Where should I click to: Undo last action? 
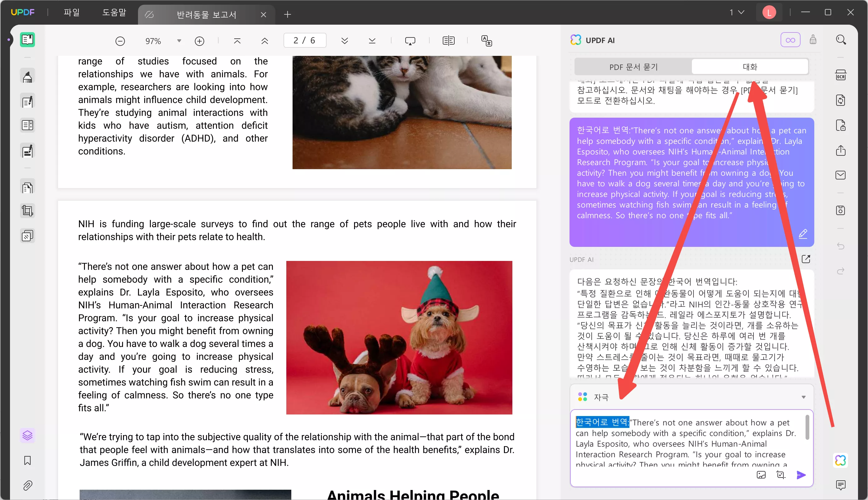tap(841, 246)
